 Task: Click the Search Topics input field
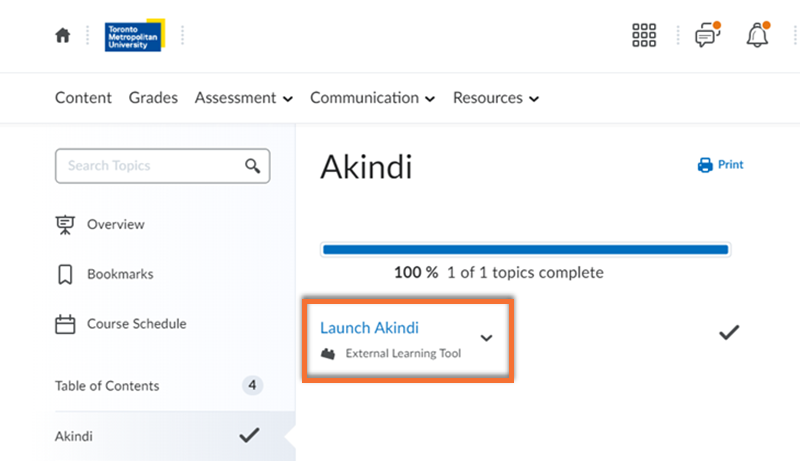pos(150,166)
